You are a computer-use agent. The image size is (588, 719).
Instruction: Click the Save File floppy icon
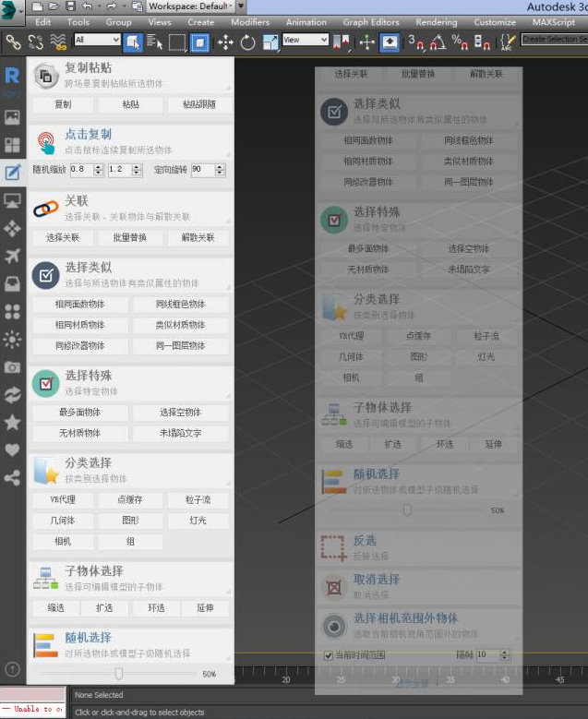tap(70, 6)
